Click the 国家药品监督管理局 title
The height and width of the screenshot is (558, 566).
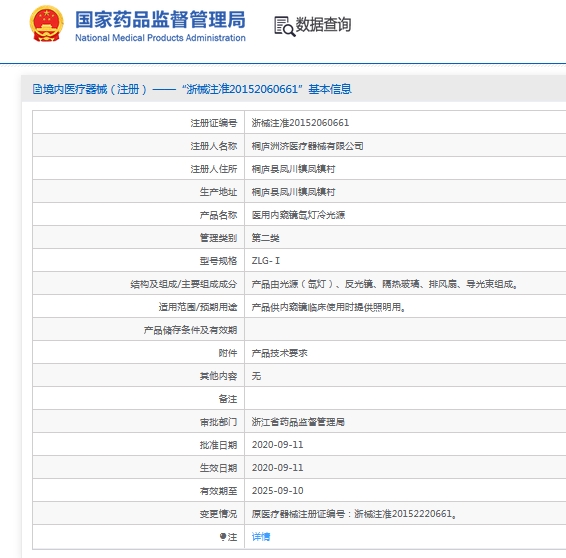(160, 19)
